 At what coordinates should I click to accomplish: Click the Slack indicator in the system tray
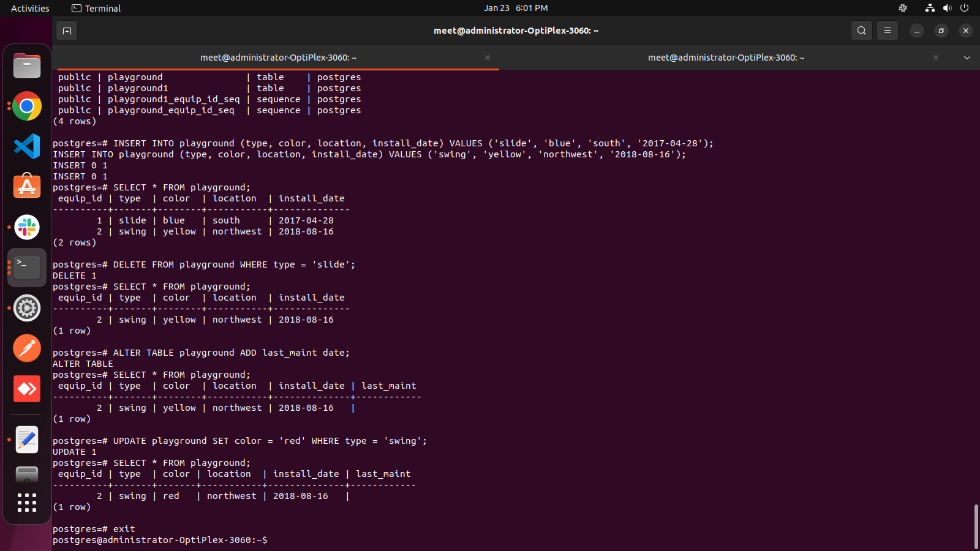[902, 8]
